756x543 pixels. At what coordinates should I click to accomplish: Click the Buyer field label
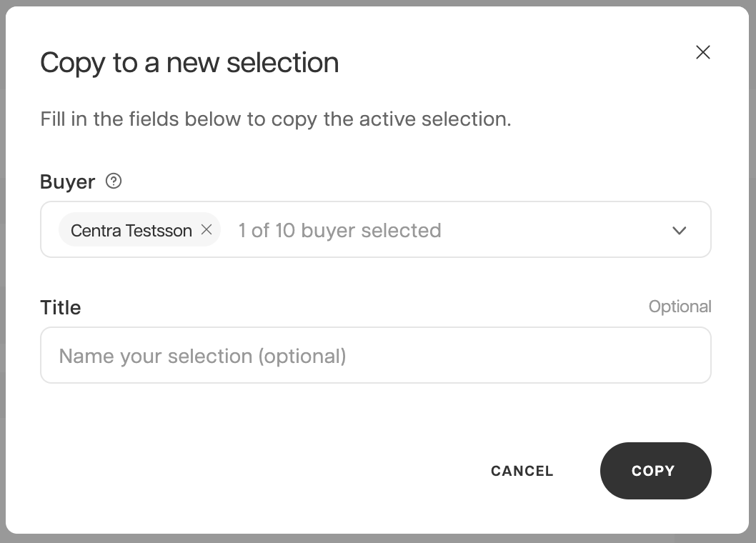(67, 181)
